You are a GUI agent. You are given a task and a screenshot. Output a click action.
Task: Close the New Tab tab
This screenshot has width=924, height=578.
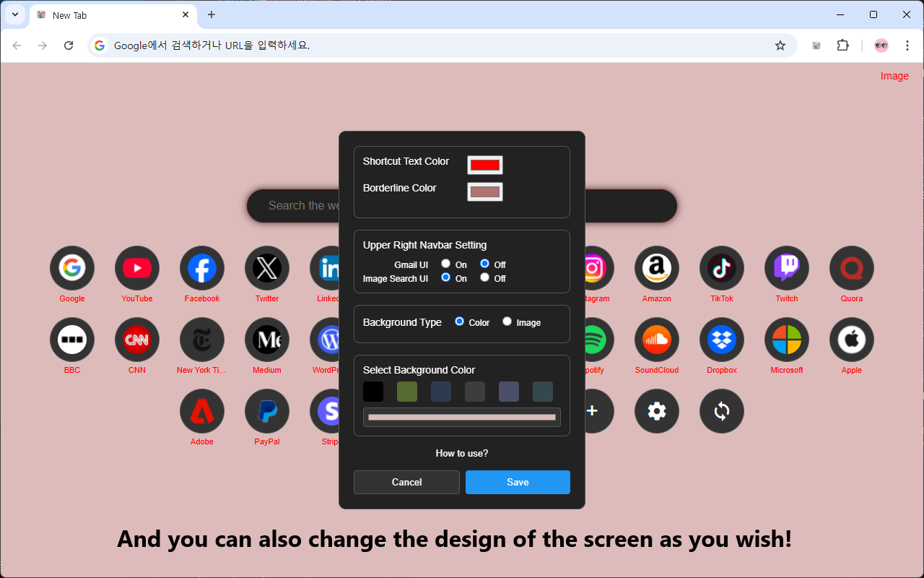pyautogui.click(x=186, y=14)
